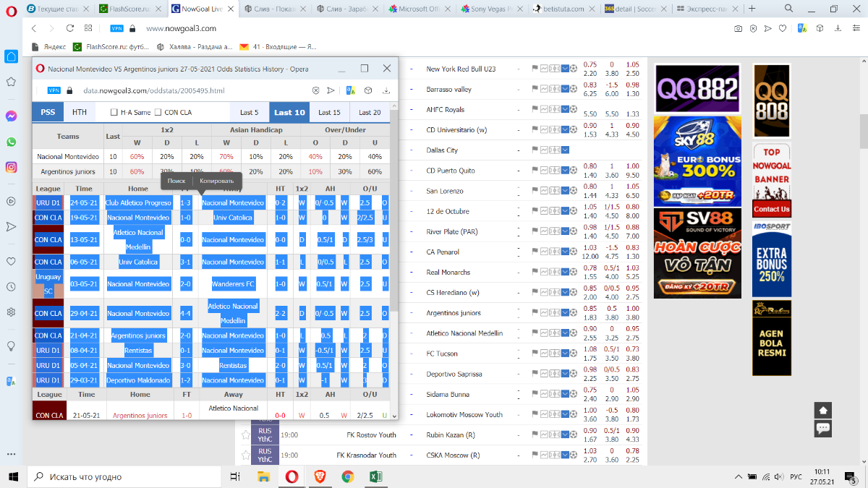The height and width of the screenshot is (488, 868).
Task: Open WhatsApp in the Opera sidebar
Action: tap(12, 142)
